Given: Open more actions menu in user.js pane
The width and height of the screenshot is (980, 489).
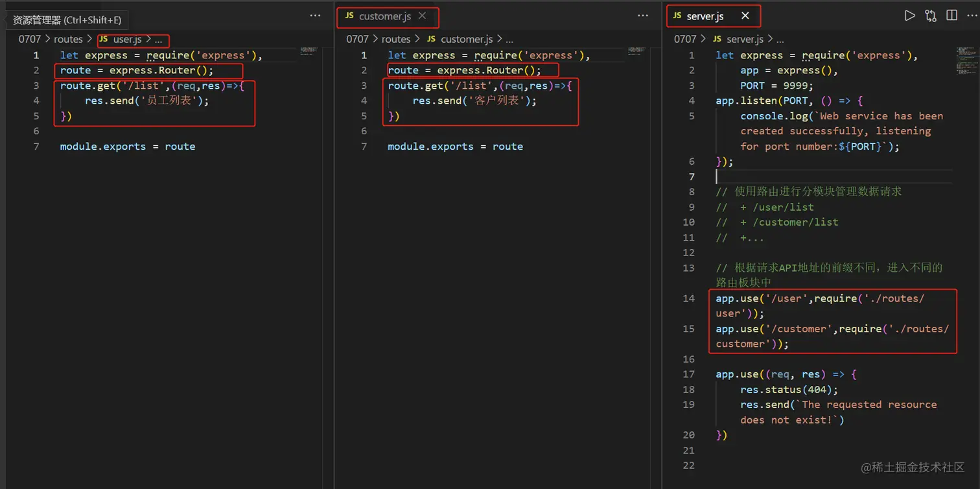Looking at the screenshot, I should (315, 16).
